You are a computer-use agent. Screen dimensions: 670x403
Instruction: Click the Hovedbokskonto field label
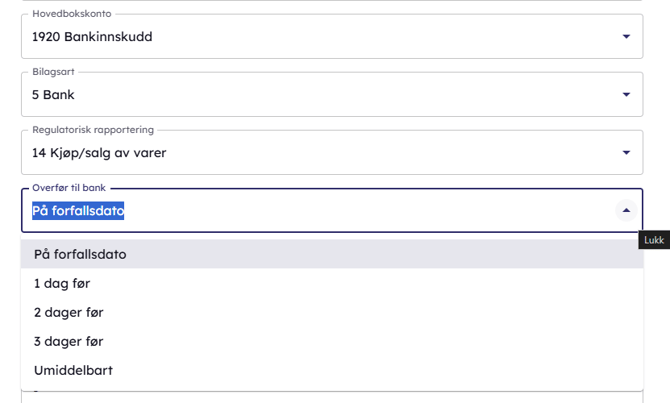pyautogui.click(x=72, y=14)
